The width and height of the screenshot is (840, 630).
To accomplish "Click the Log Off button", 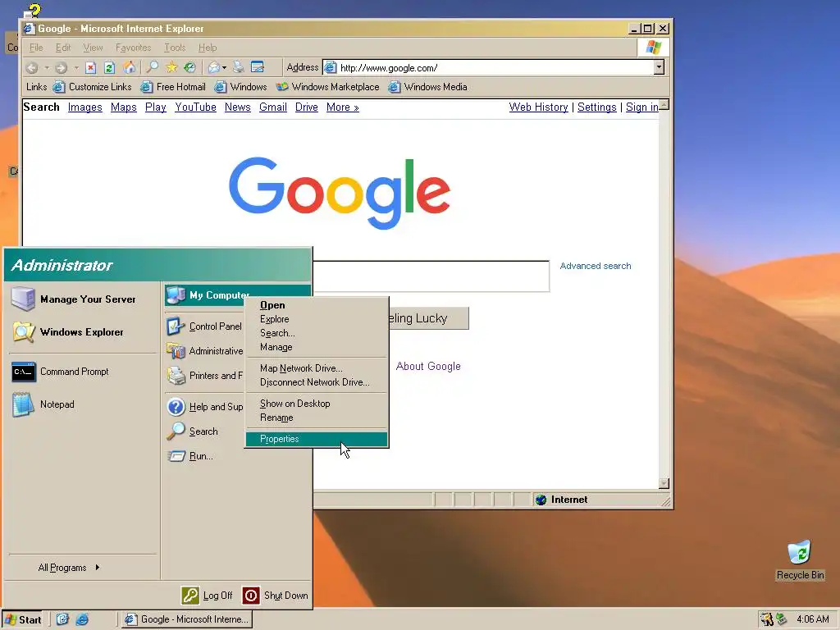I will 208,596.
